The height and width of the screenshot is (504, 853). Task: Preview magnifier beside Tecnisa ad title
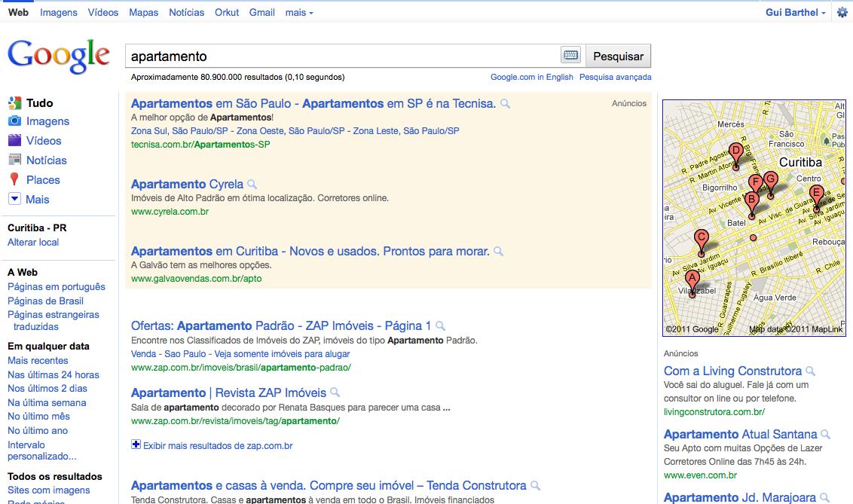(506, 103)
